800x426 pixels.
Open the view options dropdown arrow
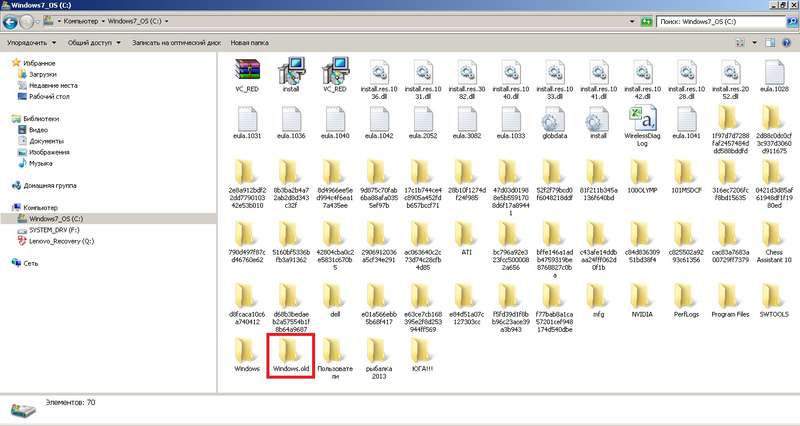pos(755,43)
